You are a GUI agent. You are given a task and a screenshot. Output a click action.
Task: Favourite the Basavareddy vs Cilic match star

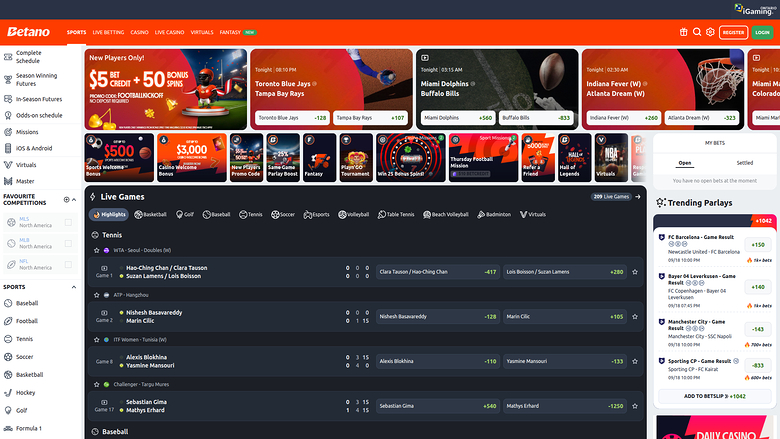[635, 317]
